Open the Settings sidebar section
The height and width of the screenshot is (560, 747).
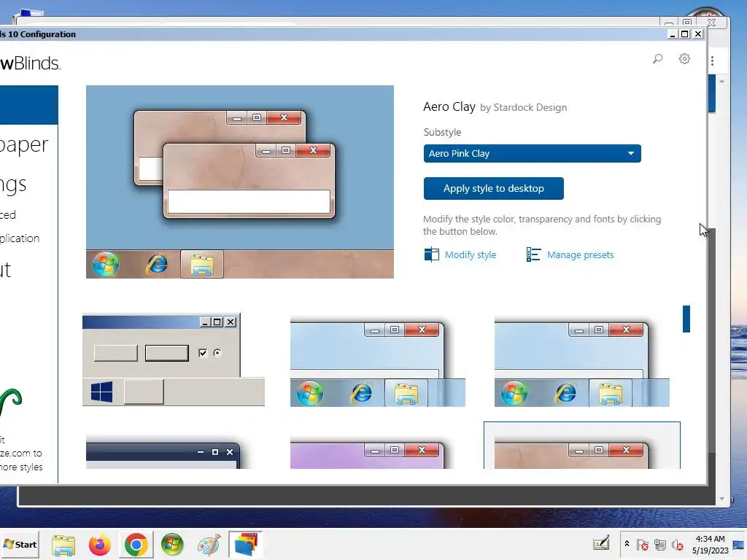point(13,184)
